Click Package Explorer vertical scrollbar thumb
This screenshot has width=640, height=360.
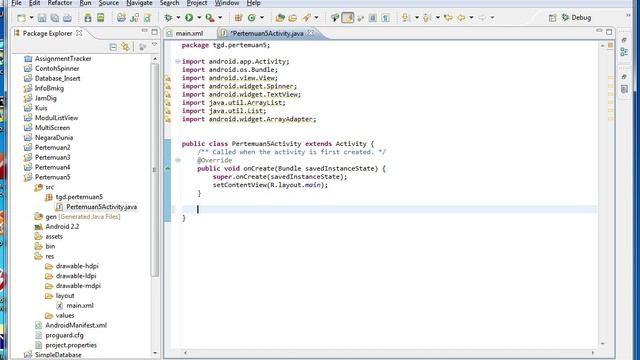[155, 169]
